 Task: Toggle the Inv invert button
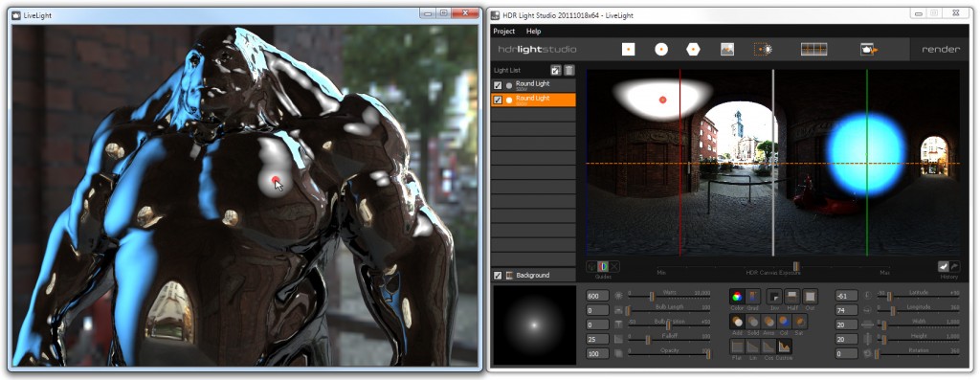click(x=774, y=297)
